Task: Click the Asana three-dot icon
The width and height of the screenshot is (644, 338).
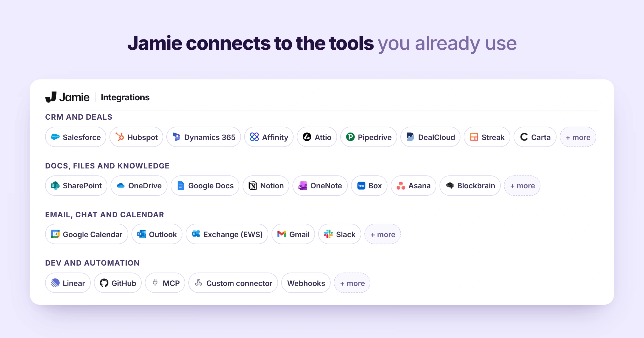Action: [x=401, y=186]
